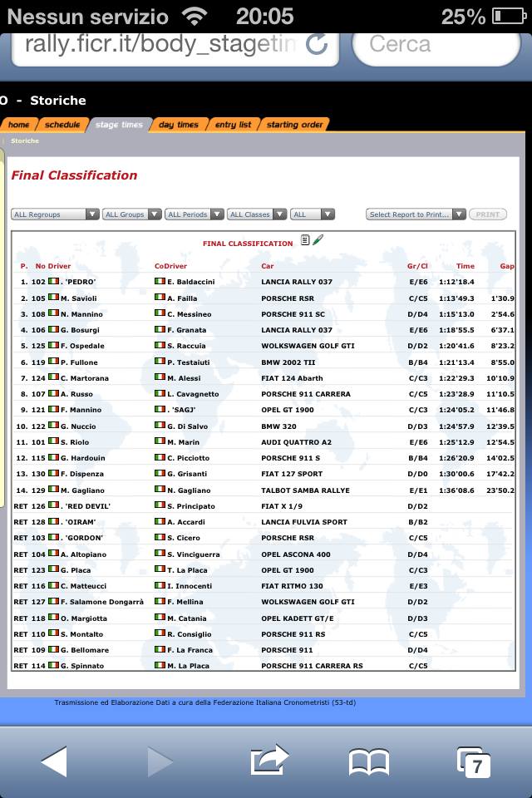Open the tabs switcher showing 7
Image resolution: width=532 pixels, height=798 pixels.
point(474,762)
